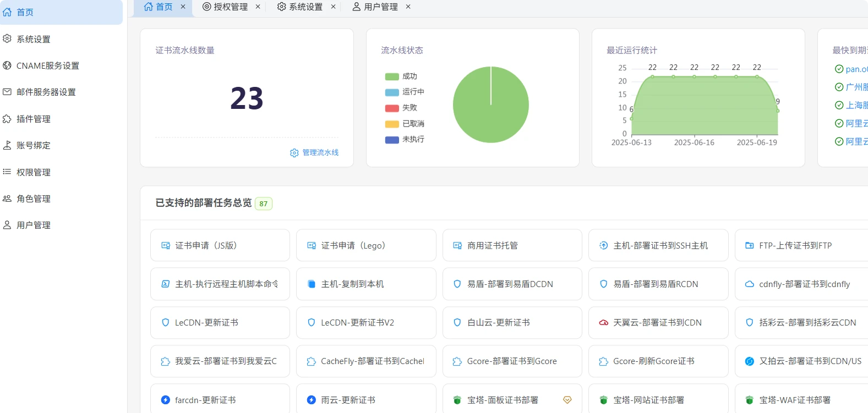Viewport: 868px width, 413px height.
Task: Click lightning icon on 雨云-更新证书
Action: coord(312,400)
